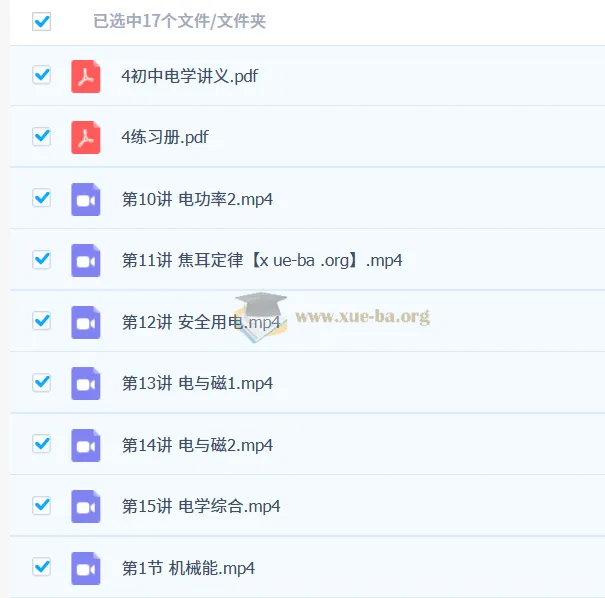Uncheck the 第1节 机械能.mp4 checkbox
The image size is (605, 598).
[41, 567]
